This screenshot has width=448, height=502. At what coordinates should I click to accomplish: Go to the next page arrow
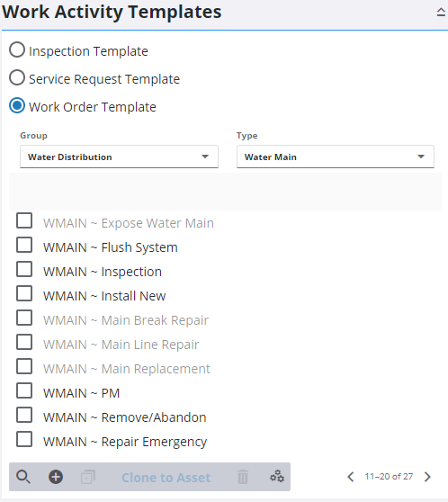[427, 477]
